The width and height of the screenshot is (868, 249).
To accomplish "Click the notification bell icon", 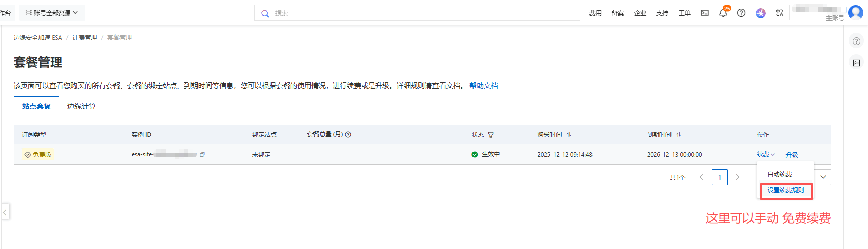I will 723,13.
